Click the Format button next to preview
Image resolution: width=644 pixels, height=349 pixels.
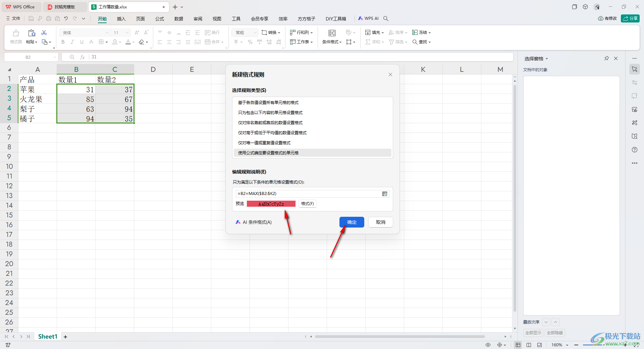tap(307, 204)
